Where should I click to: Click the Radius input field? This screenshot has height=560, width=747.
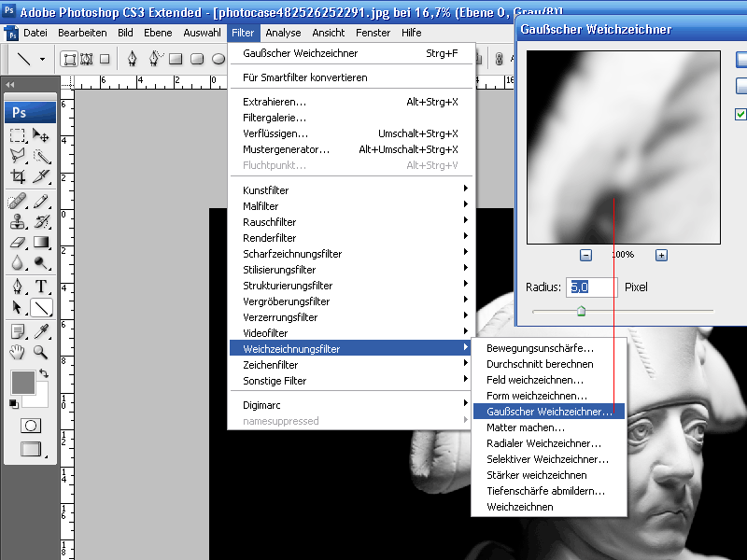coord(592,287)
